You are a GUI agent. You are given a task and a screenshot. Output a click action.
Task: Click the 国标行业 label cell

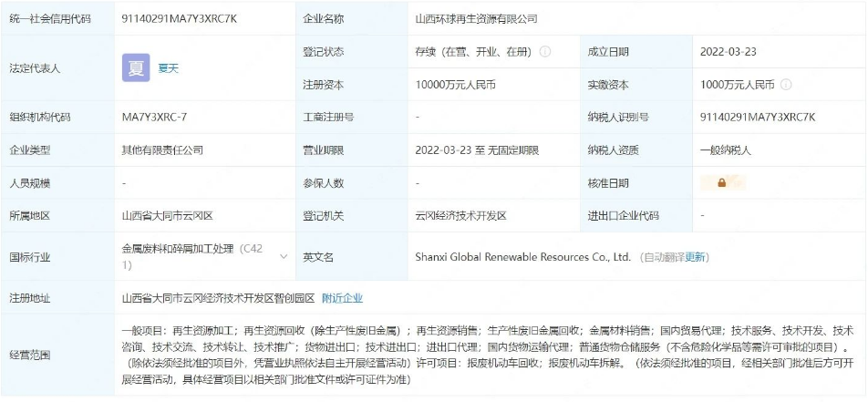(57, 257)
